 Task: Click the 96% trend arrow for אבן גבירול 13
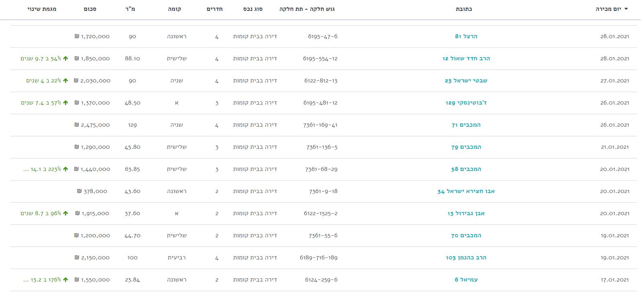tap(66, 214)
